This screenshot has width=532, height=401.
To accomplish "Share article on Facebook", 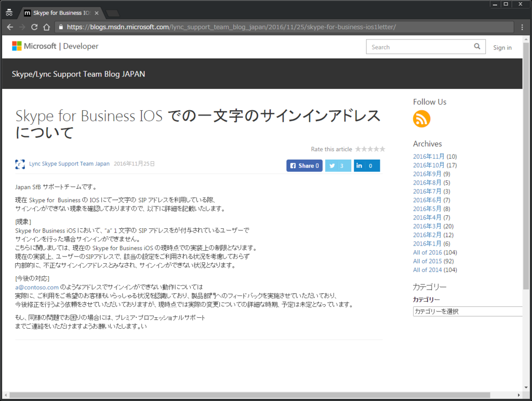I will tap(304, 166).
